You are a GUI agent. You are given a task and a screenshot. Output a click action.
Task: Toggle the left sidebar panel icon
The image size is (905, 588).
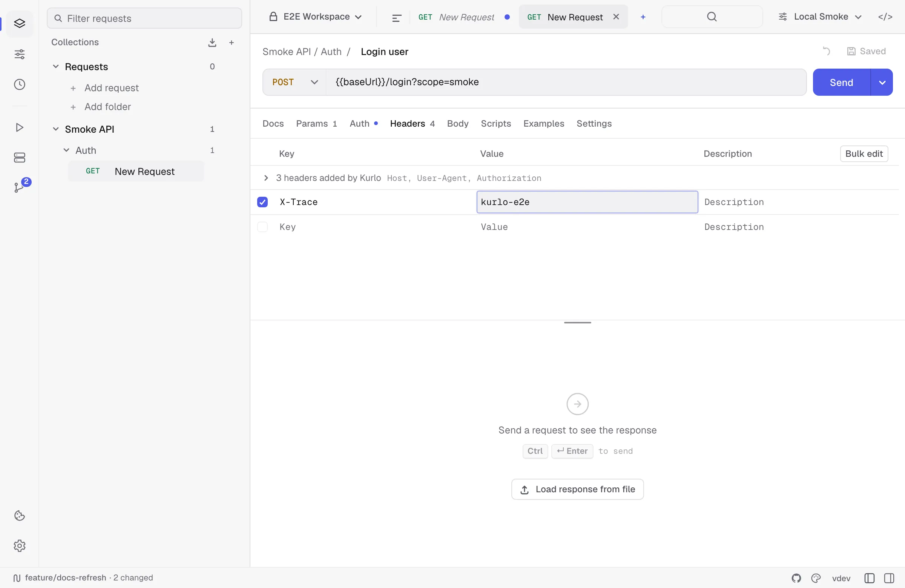click(869, 578)
